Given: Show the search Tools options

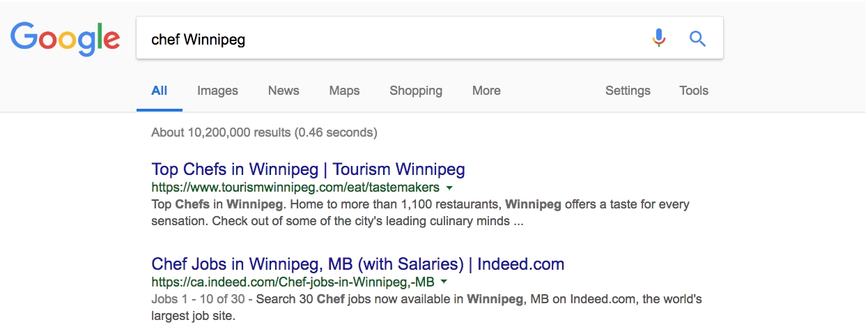Looking at the screenshot, I should tap(694, 91).
